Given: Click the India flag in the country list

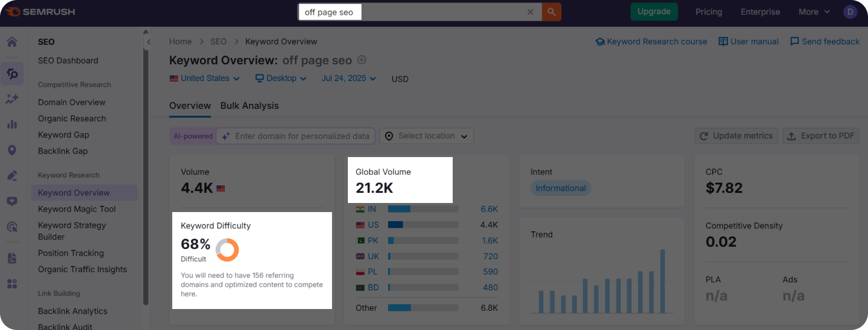Looking at the screenshot, I should [x=360, y=209].
